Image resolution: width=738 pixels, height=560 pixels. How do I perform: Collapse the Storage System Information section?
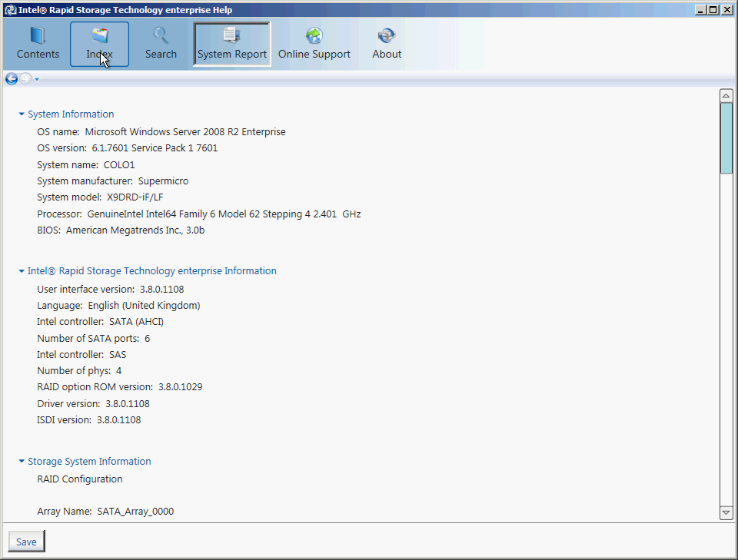(22, 461)
